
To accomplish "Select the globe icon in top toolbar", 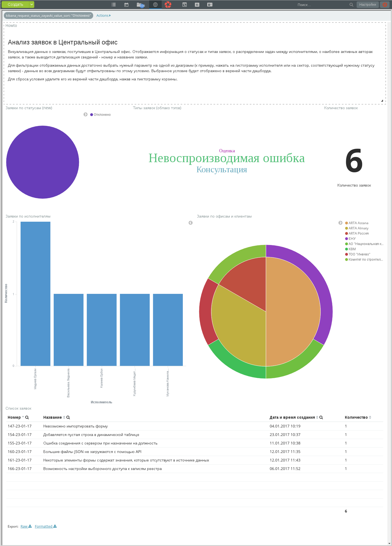I will (x=155, y=5).
